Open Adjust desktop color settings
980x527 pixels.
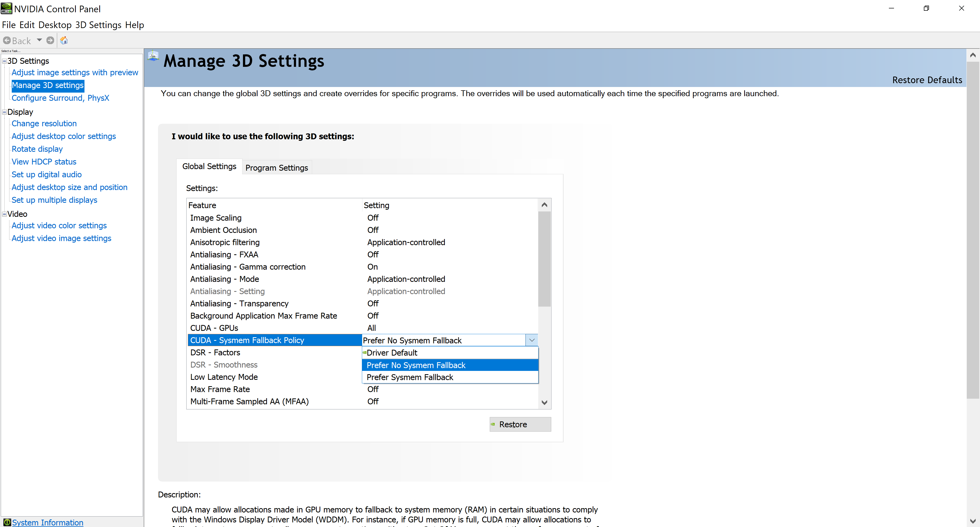(x=64, y=136)
